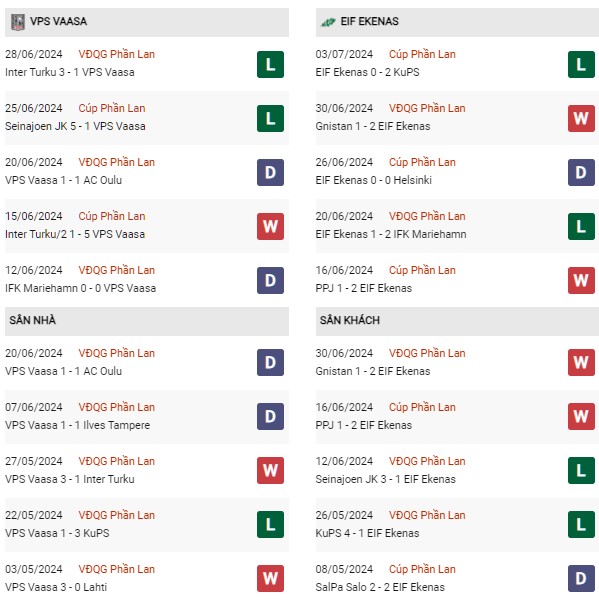The image size is (599, 601).
Task: Select the SÂN NHÀ section header
Action: pyautogui.click(x=147, y=321)
